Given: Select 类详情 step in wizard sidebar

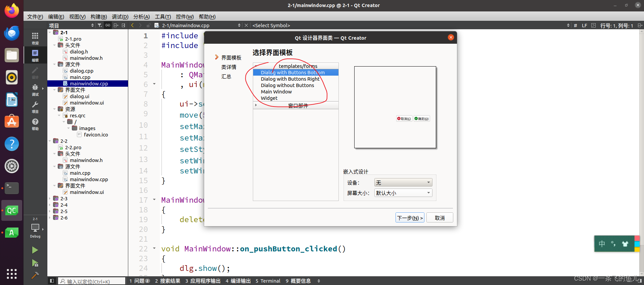Looking at the screenshot, I should pos(229,67).
